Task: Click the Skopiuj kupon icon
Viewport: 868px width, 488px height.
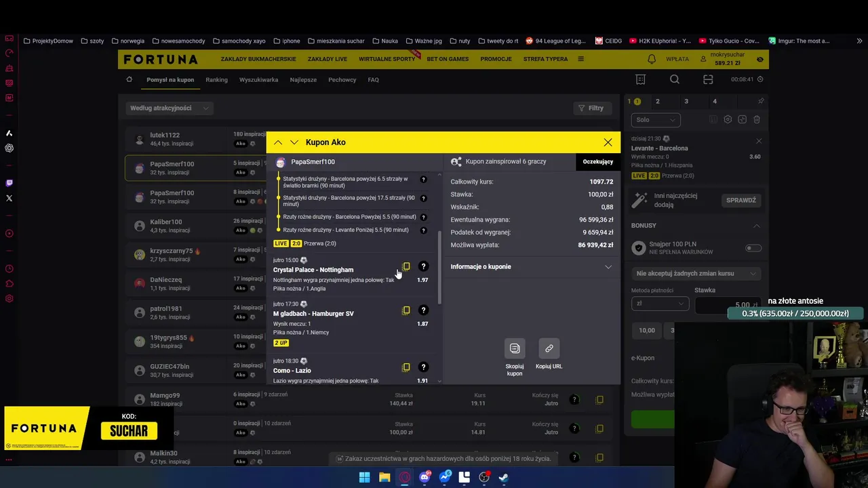Action: click(515, 348)
